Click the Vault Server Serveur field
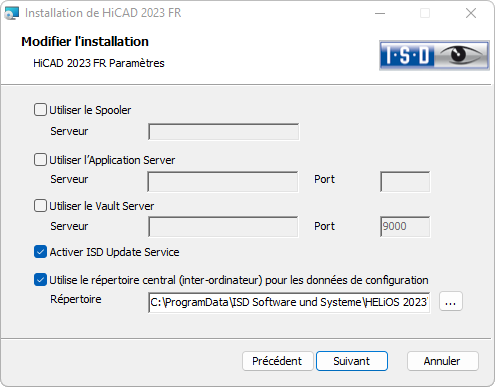Screen dimensions: 495x387 point(223,227)
